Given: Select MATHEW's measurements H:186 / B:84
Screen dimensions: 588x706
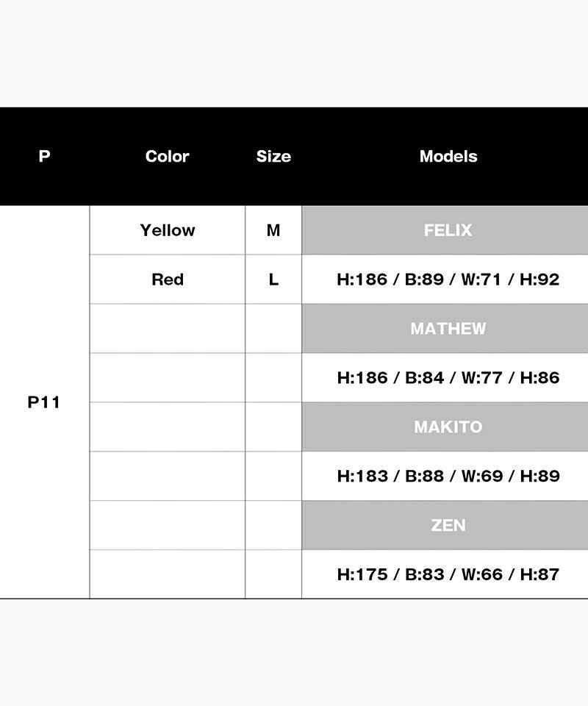Looking at the screenshot, I should click(448, 378).
